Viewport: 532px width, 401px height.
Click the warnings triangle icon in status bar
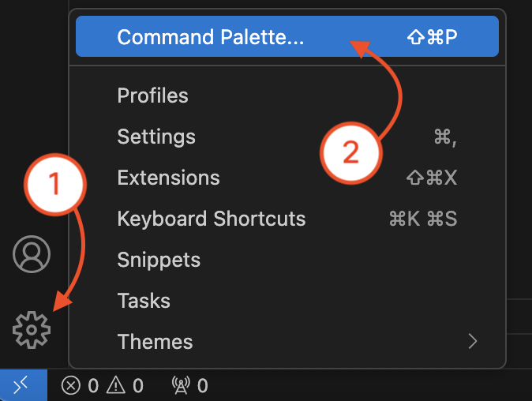pos(116,386)
